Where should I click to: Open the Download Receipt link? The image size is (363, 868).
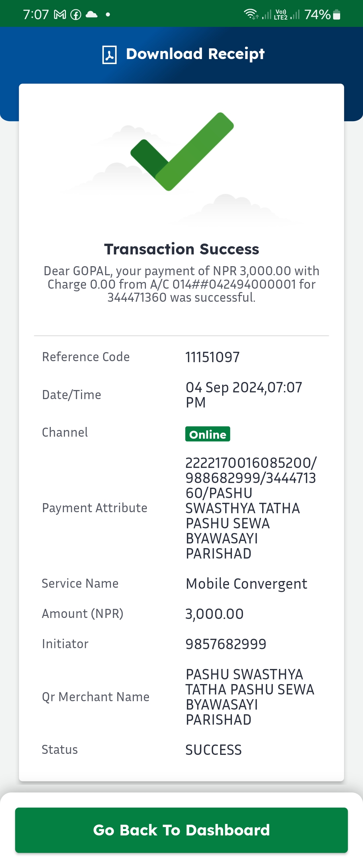[183, 54]
